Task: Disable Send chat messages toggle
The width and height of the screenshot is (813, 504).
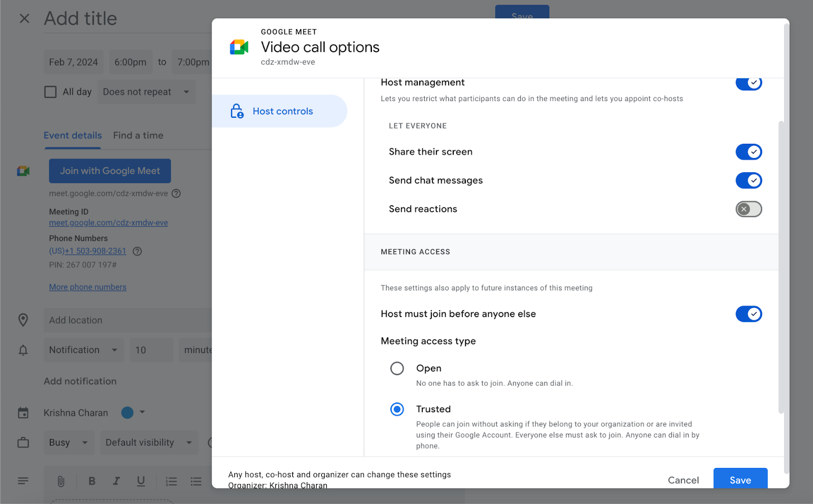Action: point(748,180)
